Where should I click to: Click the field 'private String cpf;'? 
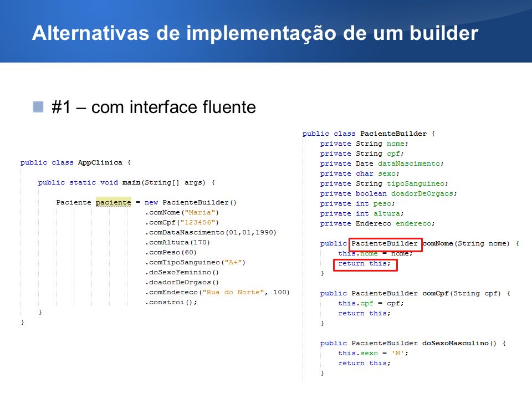click(x=362, y=154)
